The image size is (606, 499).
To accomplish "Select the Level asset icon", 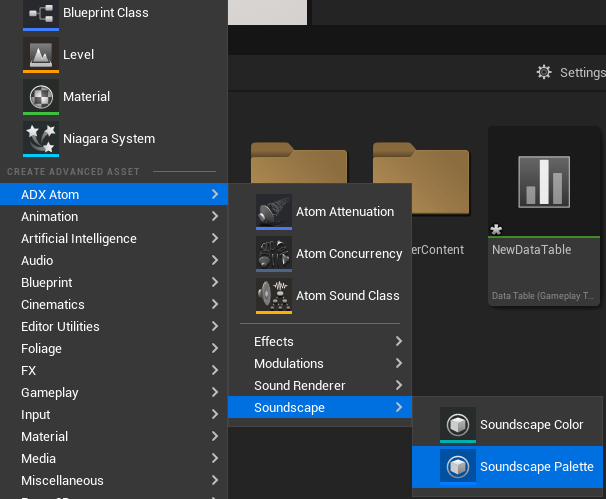I will tap(41, 54).
